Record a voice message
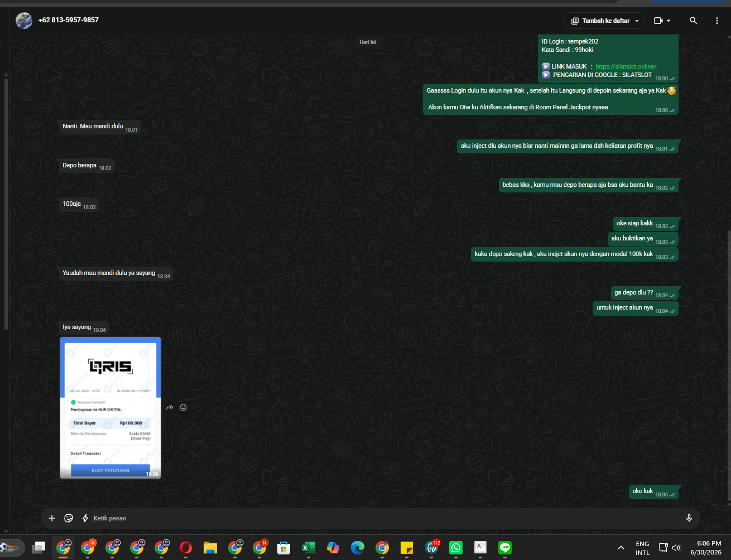The image size is (731, 560). (689, 518)
